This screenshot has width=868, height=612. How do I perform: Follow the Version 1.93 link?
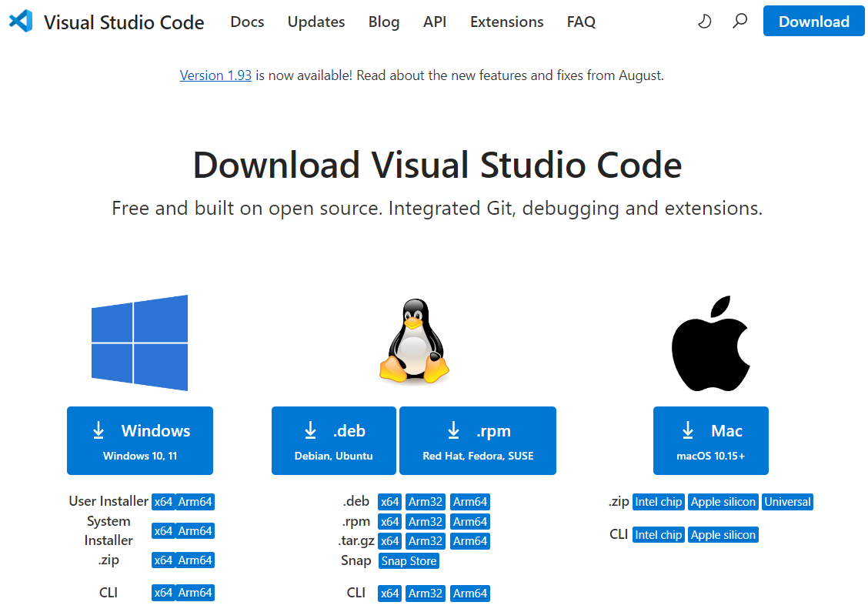[x=215, y=75]
